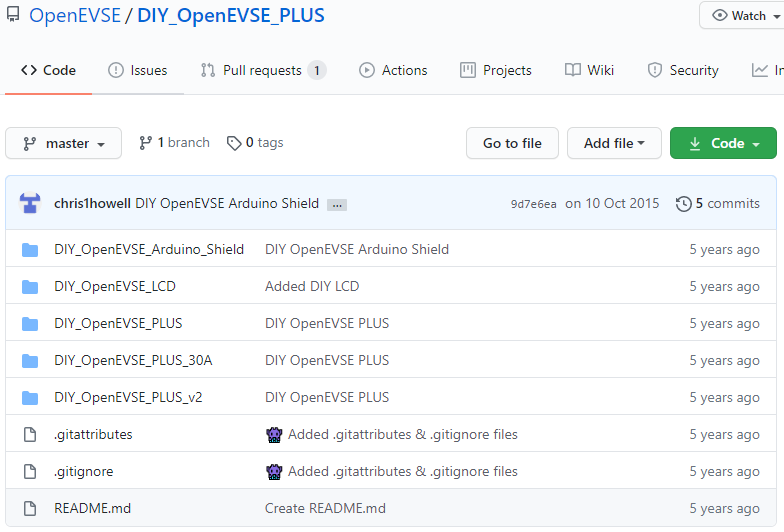Open the chris1howell author link
This screenshot has width=784, height=532.
(x=92, y=204)
